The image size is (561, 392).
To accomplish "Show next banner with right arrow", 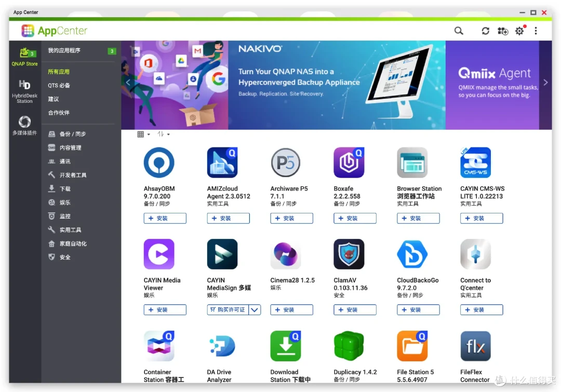I will click(545, 82).
